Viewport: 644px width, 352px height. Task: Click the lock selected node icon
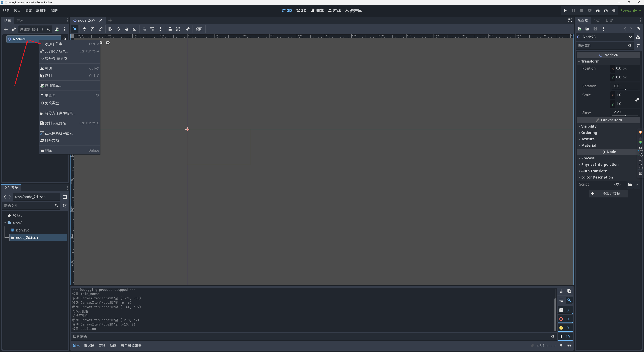pos(170,29)
